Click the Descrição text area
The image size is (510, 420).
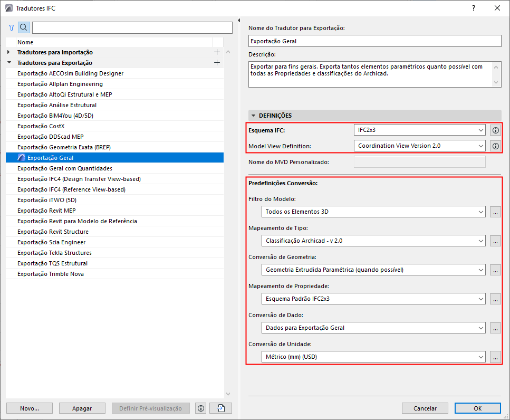374,74
